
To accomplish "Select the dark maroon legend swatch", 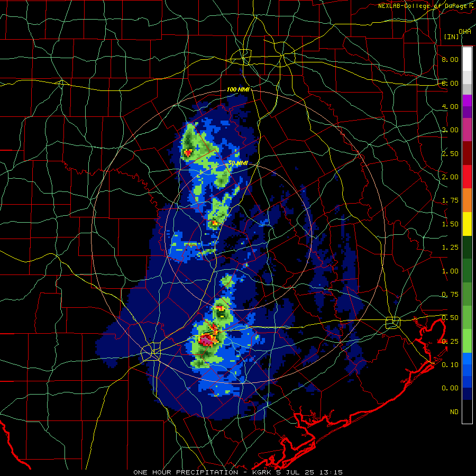I will click(467, 153).
